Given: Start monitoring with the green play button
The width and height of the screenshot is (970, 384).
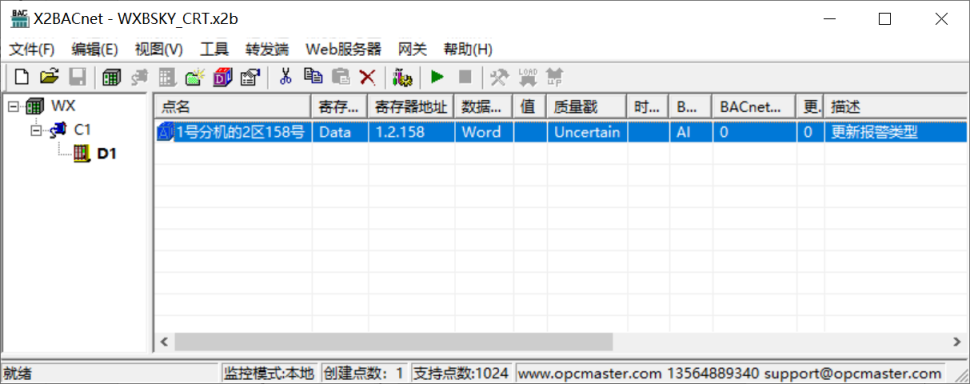Looking at the screenshot, I should click(x=437, y=77).
